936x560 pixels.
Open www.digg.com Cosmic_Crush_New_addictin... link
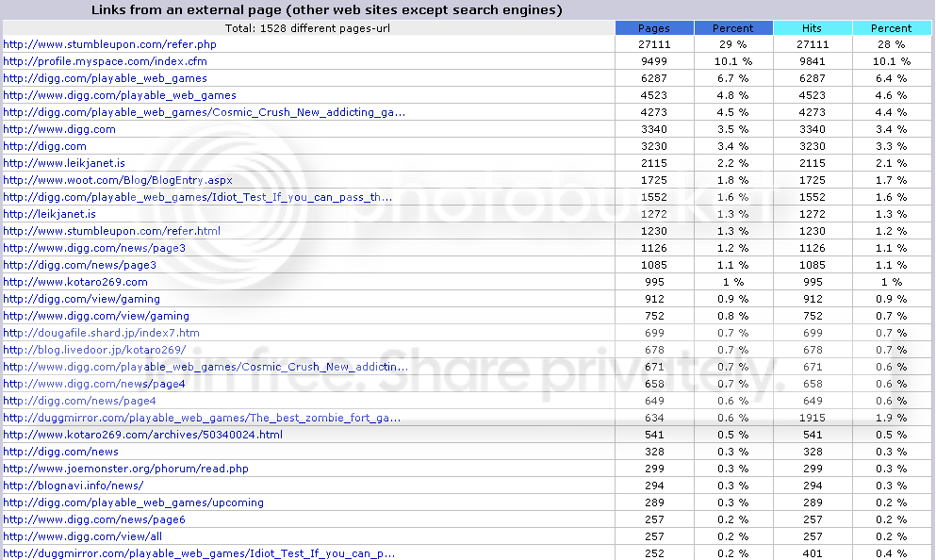click(x=205, y=367)
